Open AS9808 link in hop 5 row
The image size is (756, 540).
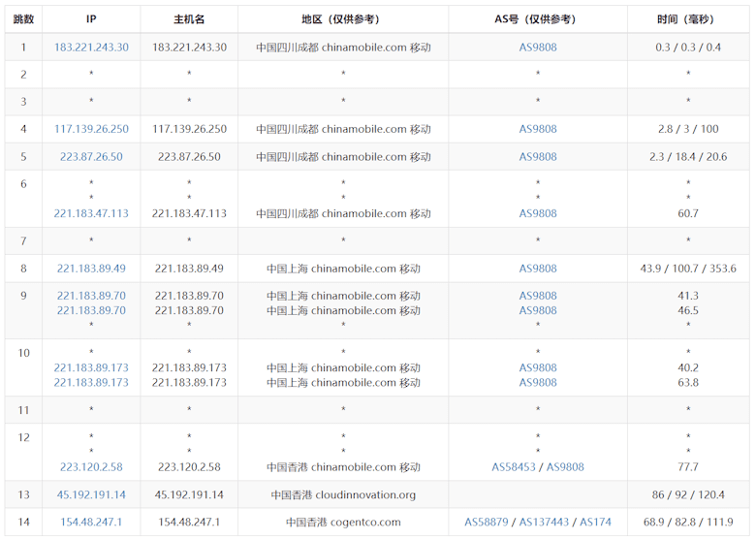pyautogui.click(x=538, y=157)
